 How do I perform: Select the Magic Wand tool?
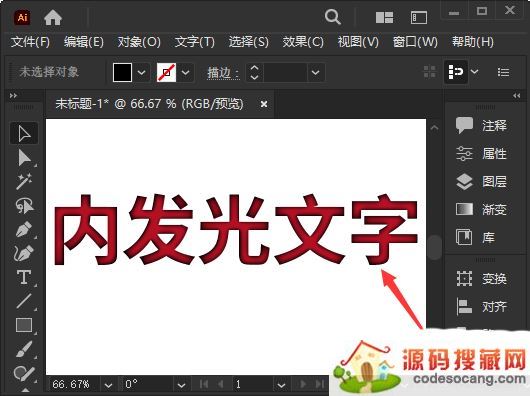pyautogui.click(x=24, y=181)
